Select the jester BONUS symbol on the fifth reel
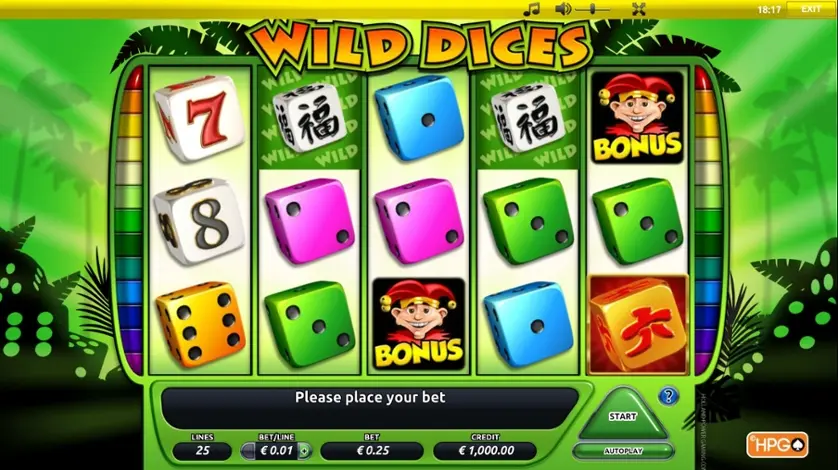This screenshot has width=838, height=470. coord(637,117)
